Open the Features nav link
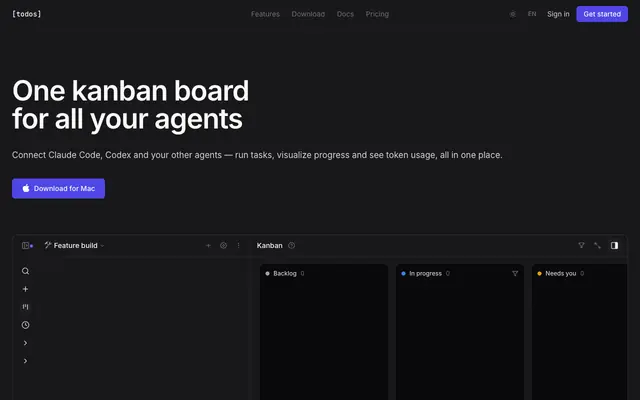The image size is (640, 400). click(x=265, y=14)
